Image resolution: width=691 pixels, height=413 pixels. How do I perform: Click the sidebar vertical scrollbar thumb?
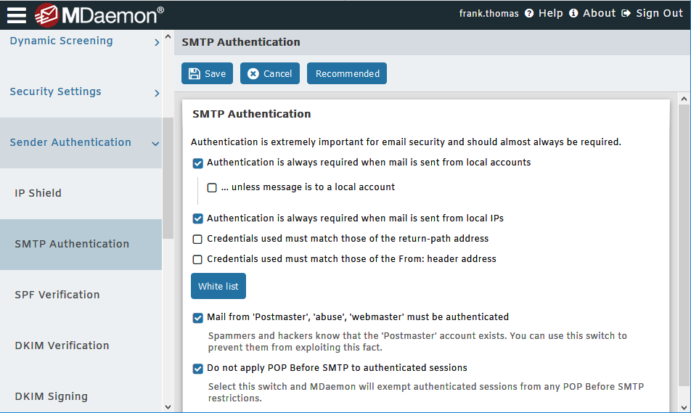(168, 178)
